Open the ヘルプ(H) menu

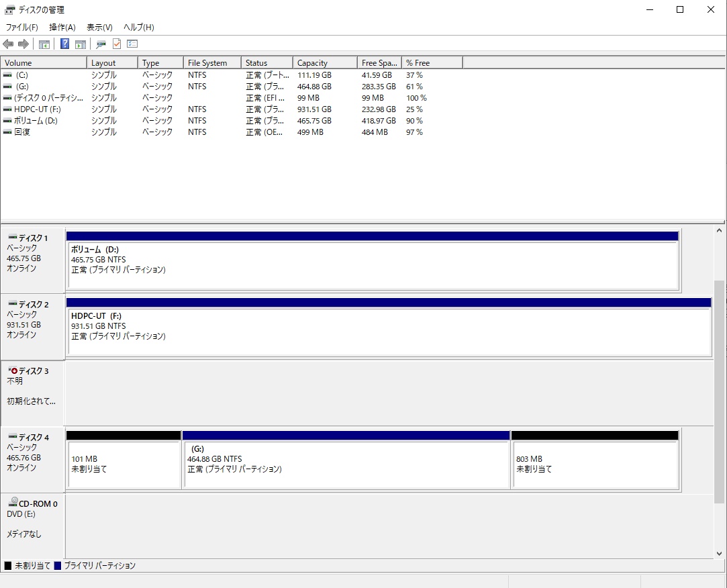click(x=138, y=28)
